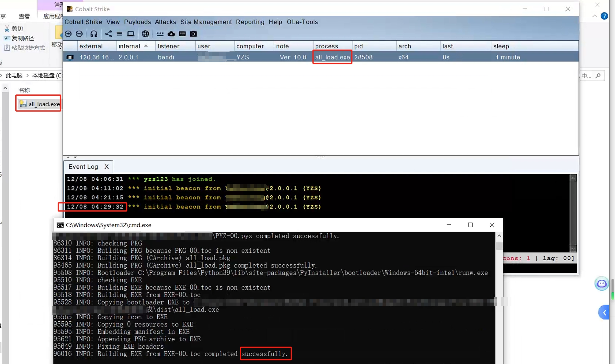Sort sessions by listener column header

point(175,46)
